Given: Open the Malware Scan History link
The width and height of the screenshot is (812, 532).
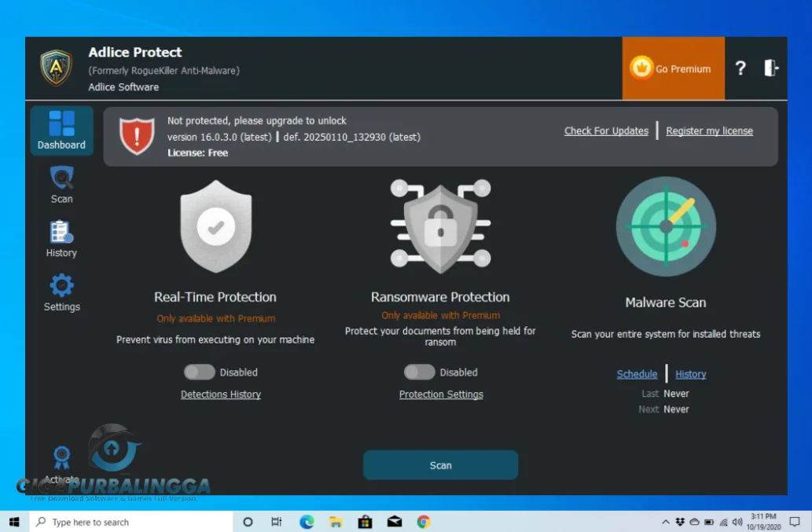Looking at the screenshot, I should [691, 374].
